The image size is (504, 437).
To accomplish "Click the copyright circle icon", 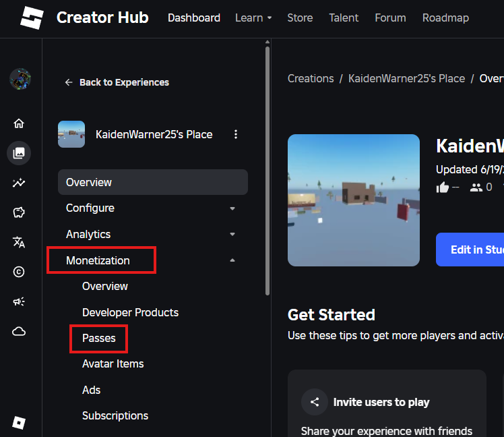I will click(19, 272).
